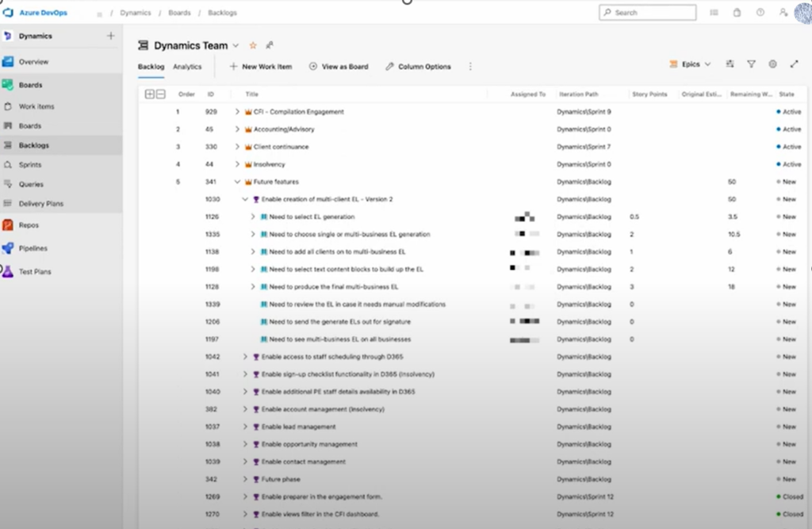
Task: Expand all rows with plus box
Action: (x=150, y=94)
